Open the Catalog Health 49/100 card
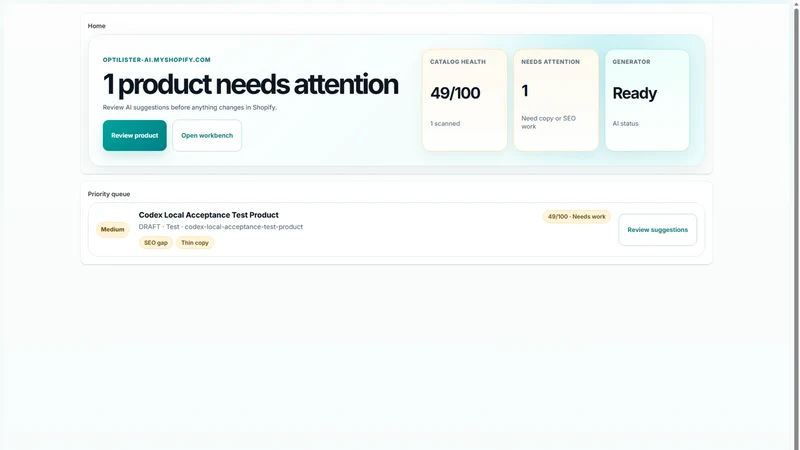 click(465, 100)
